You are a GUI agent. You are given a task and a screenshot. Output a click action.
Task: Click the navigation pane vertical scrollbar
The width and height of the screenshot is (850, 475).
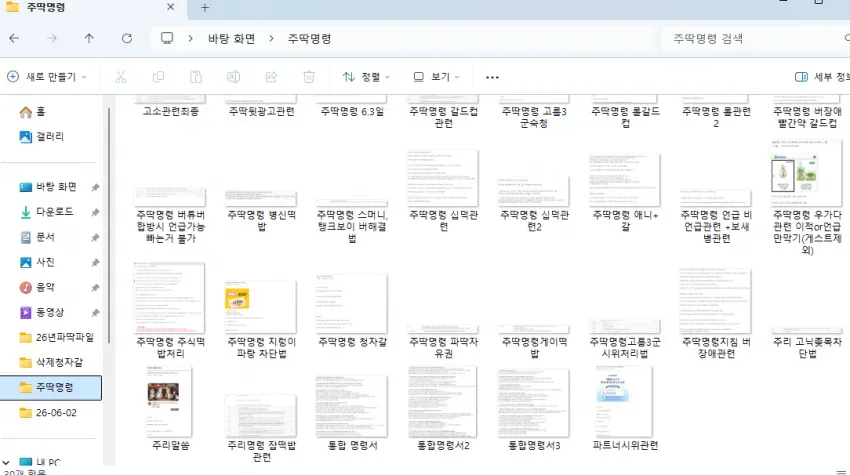point(109,225)
